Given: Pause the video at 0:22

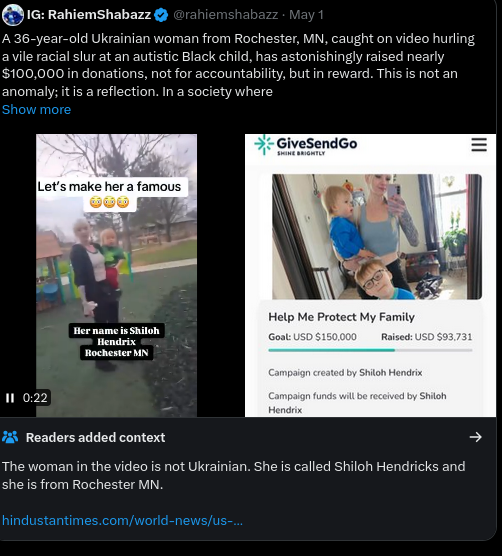Looking at the screenshot, I should tap(10, 398).
